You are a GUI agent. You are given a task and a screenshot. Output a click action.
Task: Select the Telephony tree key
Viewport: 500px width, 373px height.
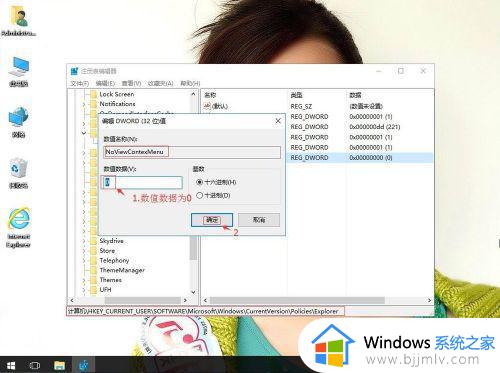(x=114, y=260)
